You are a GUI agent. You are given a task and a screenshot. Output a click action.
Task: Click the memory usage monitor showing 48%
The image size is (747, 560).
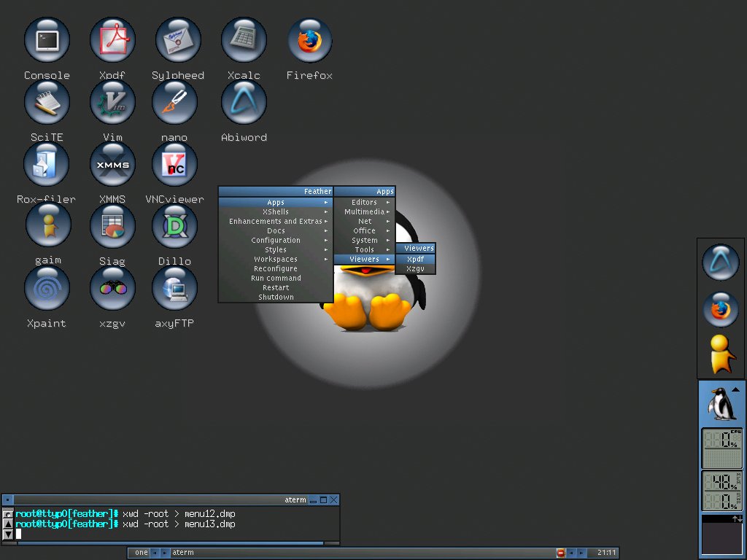point(721,481)
